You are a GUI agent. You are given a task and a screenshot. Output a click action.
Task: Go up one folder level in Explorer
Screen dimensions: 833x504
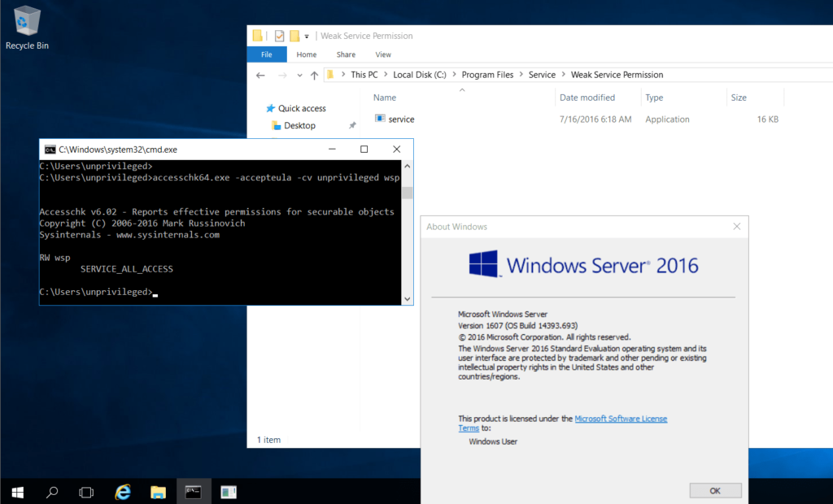(x=315, y=76)
